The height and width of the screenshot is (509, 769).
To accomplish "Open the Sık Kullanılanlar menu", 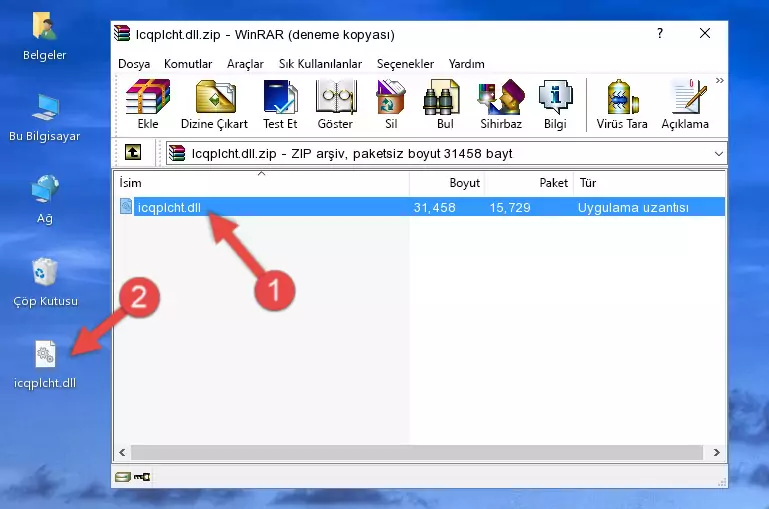I will click(x=320, y=64).
